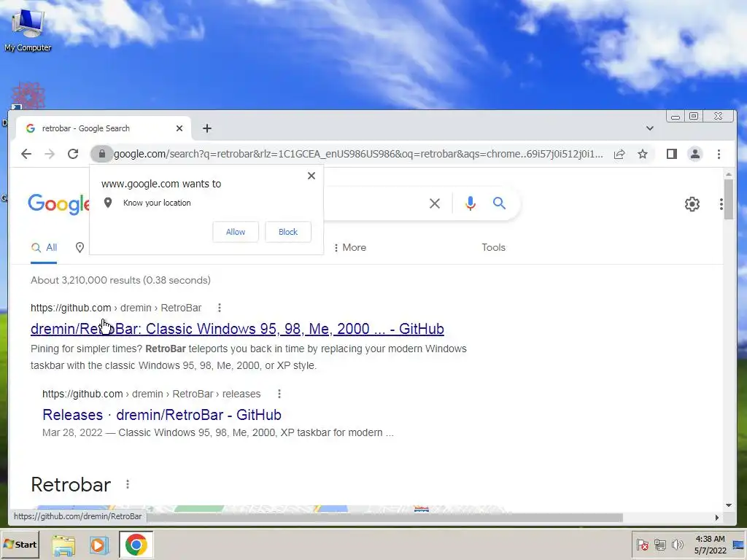Reload the page with refresh icon
Image resolution: width=747 pixels, height=560 pixels.
[73, 154]
